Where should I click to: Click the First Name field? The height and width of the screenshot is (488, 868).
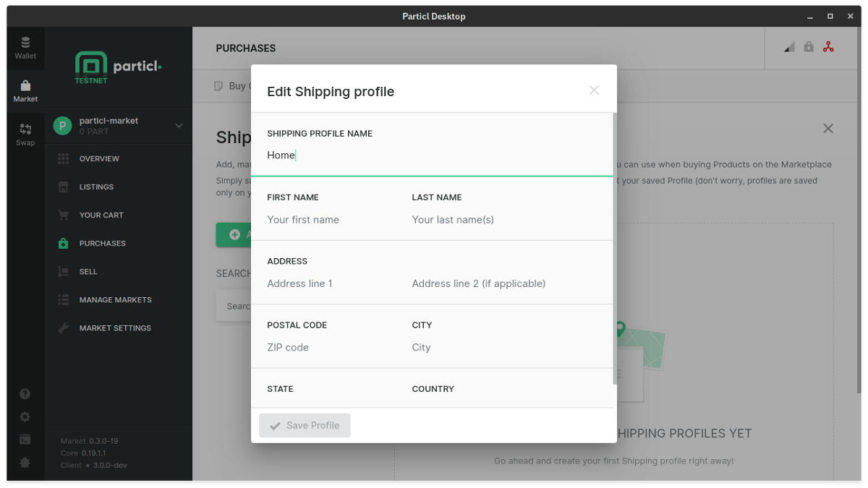[x=331, y=220]
